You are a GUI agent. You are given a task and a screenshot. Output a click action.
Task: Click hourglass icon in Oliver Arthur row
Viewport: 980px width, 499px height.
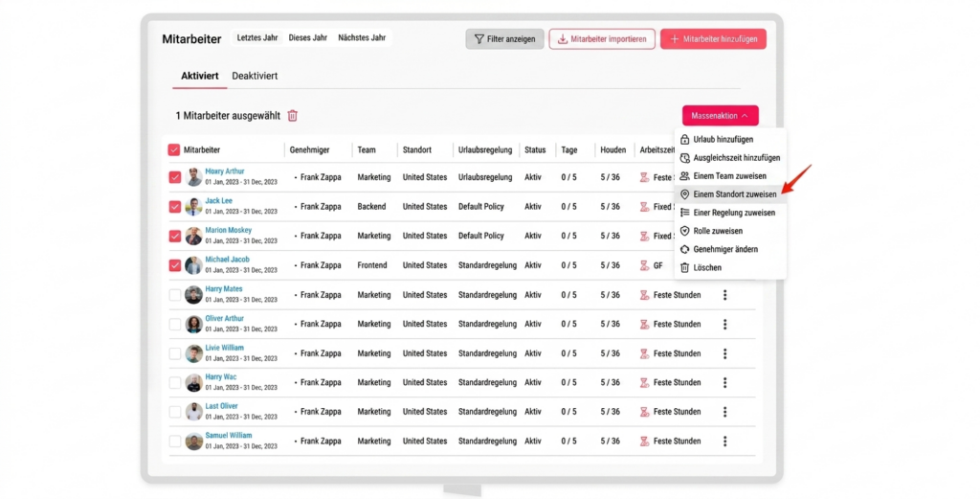coord(644,324)
